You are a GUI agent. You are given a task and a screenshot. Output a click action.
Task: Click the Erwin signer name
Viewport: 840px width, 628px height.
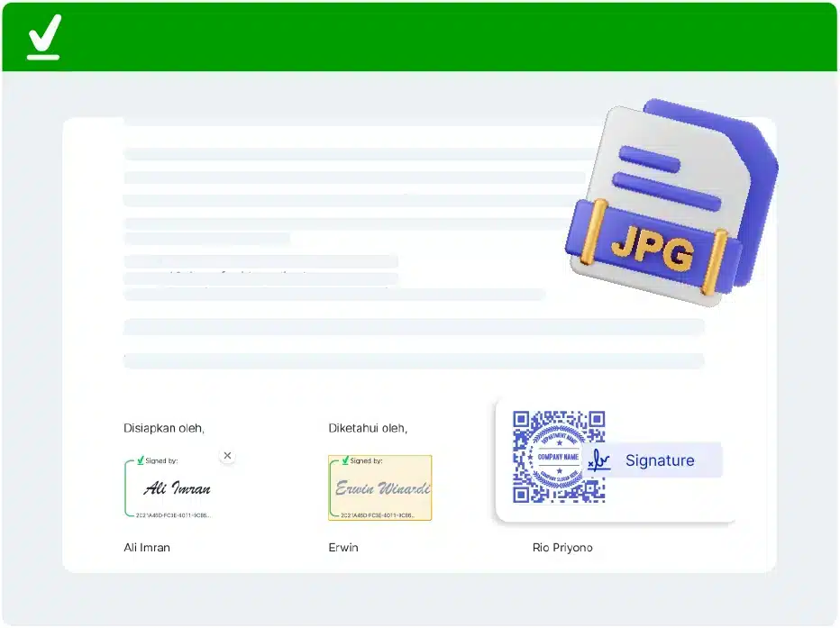pos(343,548)
